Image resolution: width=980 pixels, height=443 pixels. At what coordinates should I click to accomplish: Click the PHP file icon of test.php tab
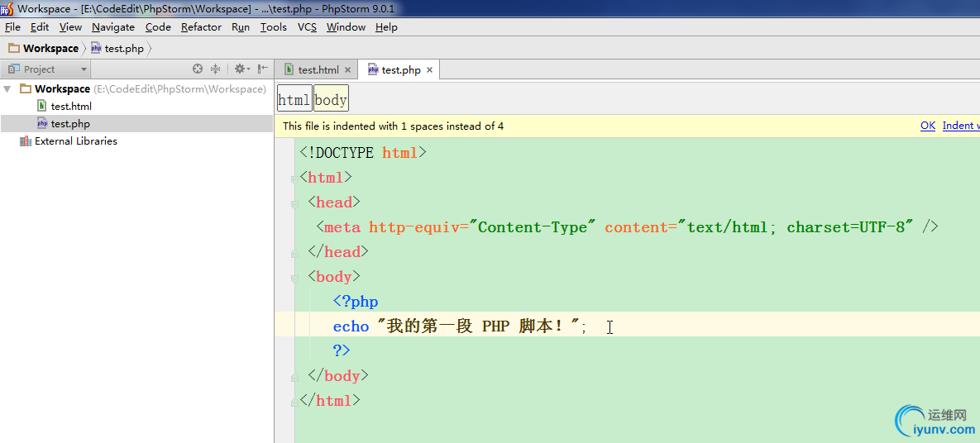pos(373,70)
